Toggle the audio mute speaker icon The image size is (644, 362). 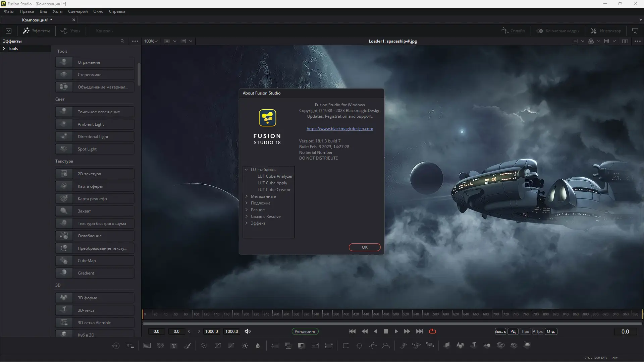pyautogui.click(x=248, y=331)
